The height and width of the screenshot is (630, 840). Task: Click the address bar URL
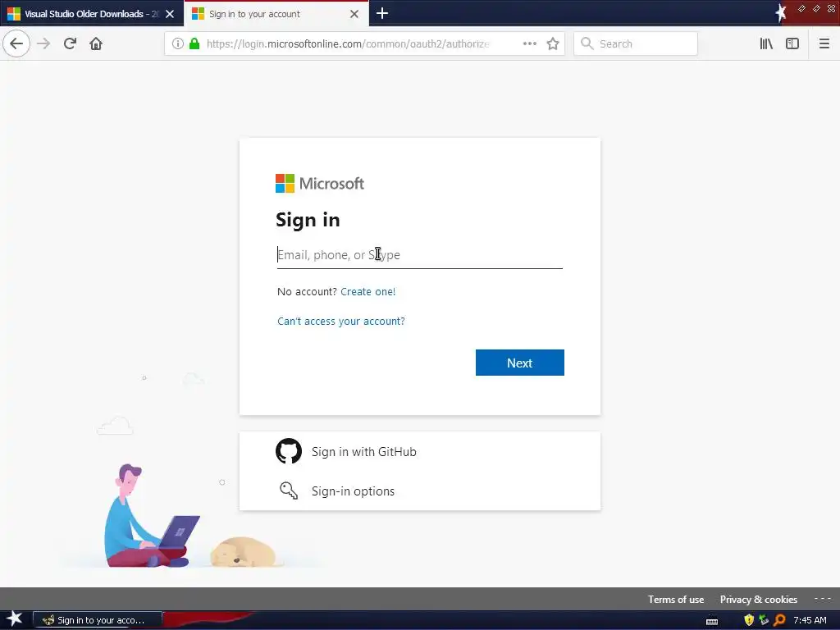pos(348,44)
